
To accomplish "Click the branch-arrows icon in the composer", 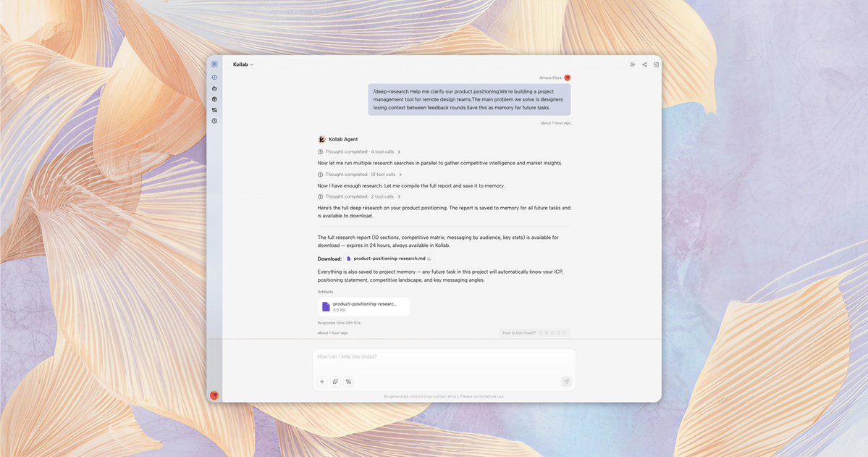I will pos(349,382).
